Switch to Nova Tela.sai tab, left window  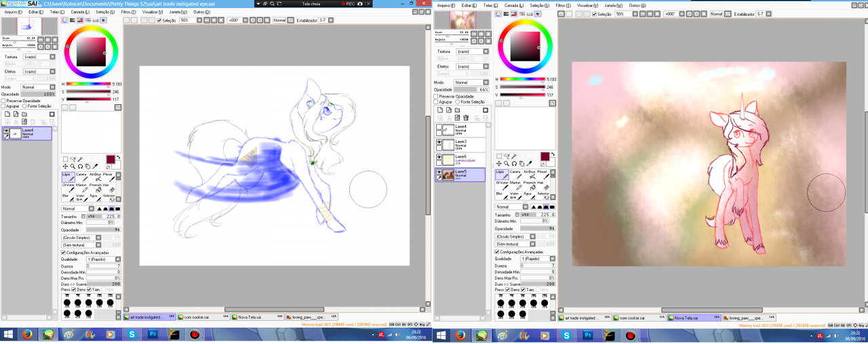[x=258, y=317]
